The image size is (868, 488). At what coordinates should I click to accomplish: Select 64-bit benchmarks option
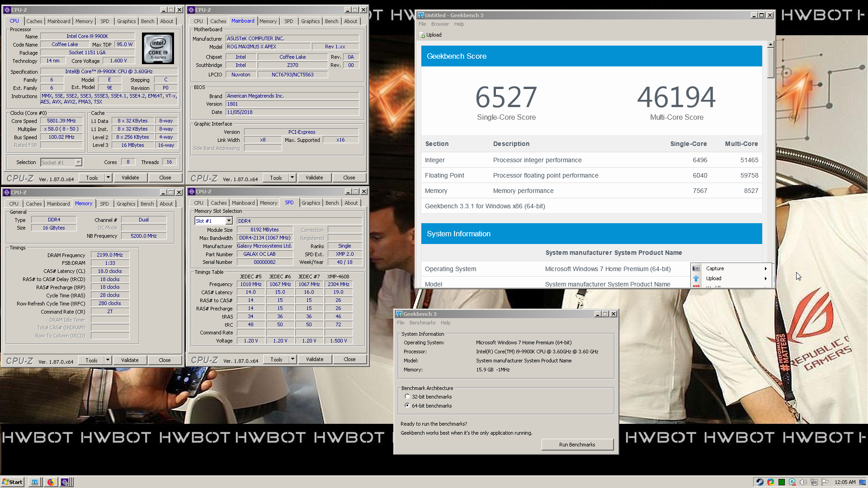click(407, 406)
